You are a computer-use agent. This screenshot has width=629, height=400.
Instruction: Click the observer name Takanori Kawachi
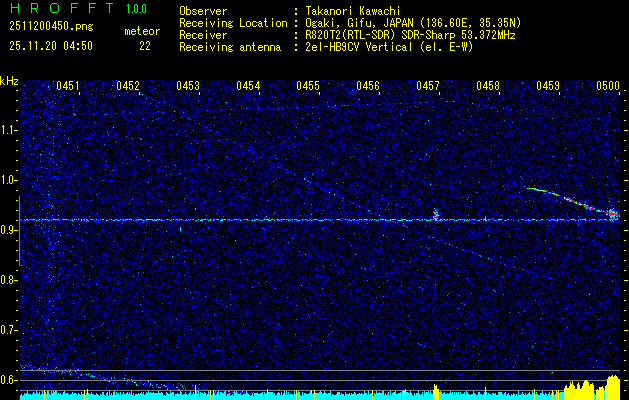349,10
